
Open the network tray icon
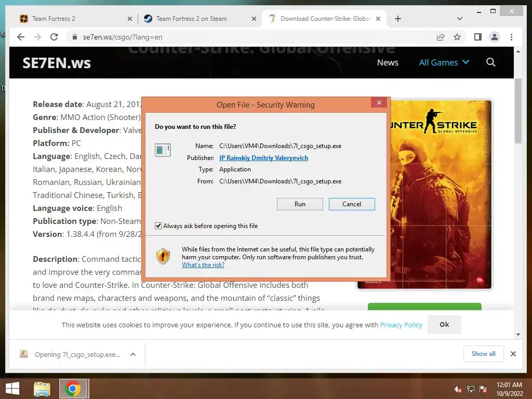471,389
